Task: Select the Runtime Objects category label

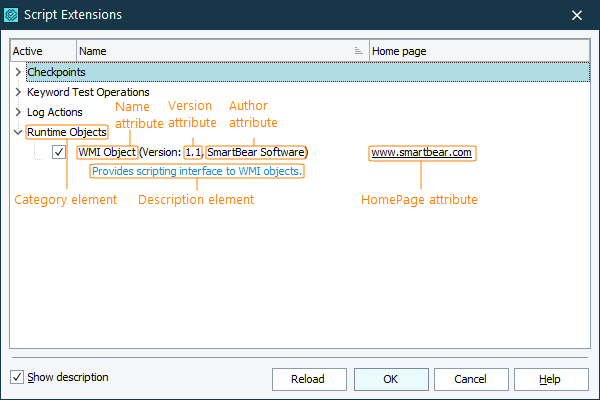Action: click(67, 132)
